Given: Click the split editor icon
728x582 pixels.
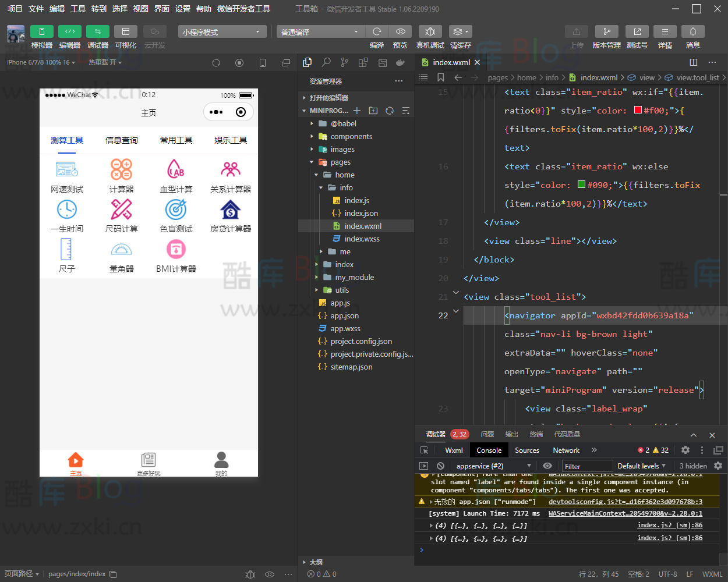Looking at the screenshot, I should click(693, 62).
